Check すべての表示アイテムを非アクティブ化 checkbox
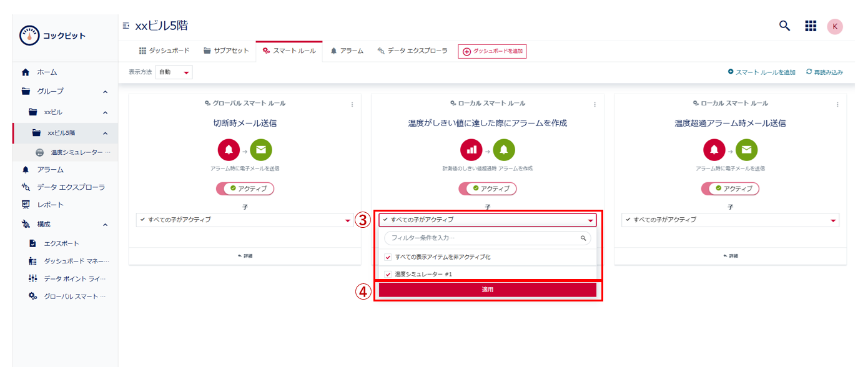This screenshot has height=367, width=868. pos(388,257)
